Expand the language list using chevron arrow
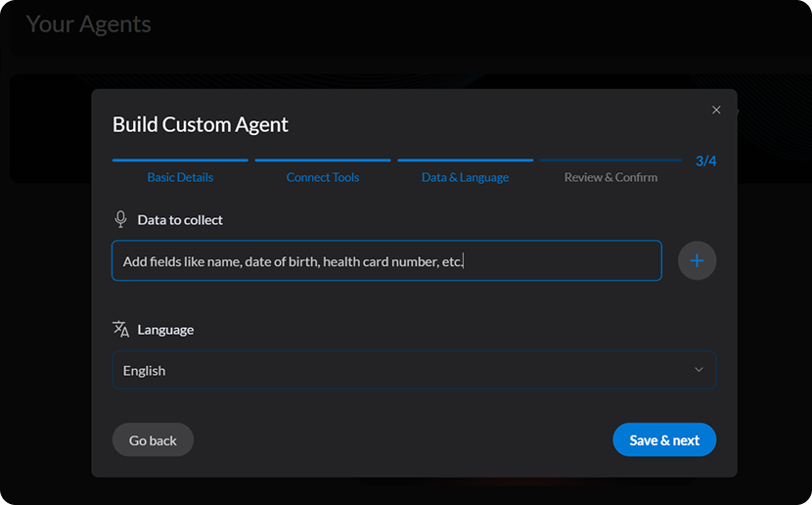Screen dimensions: 812x505 [x=699, y=370]
